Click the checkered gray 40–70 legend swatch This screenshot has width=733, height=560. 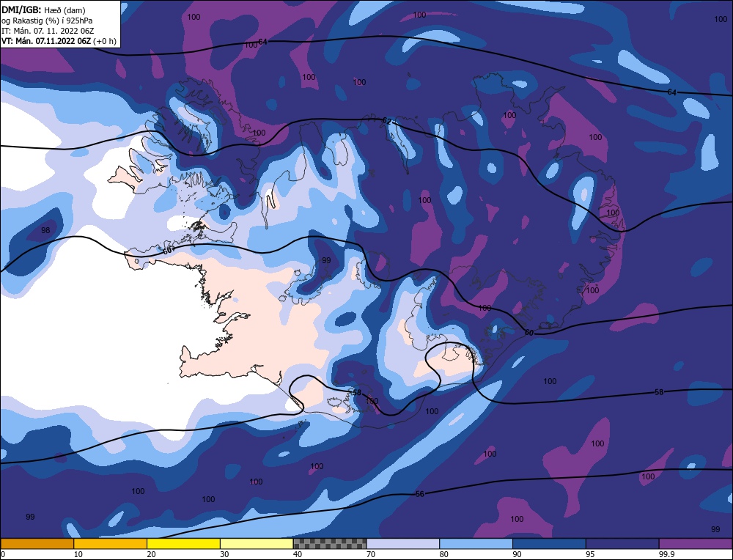330,544
